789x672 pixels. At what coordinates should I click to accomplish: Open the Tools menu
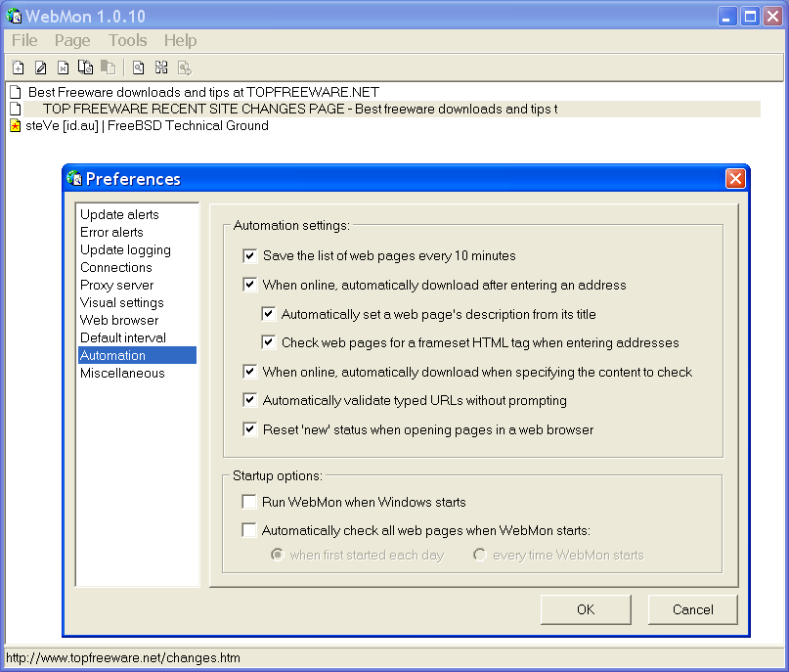(x=128, y=40)
